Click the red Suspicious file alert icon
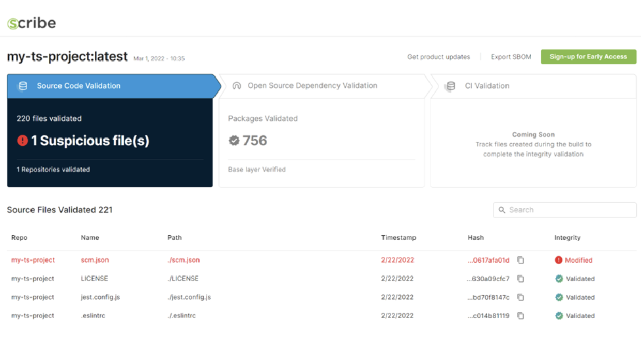This screenshot has height=337, width=644. click(22, 141)
